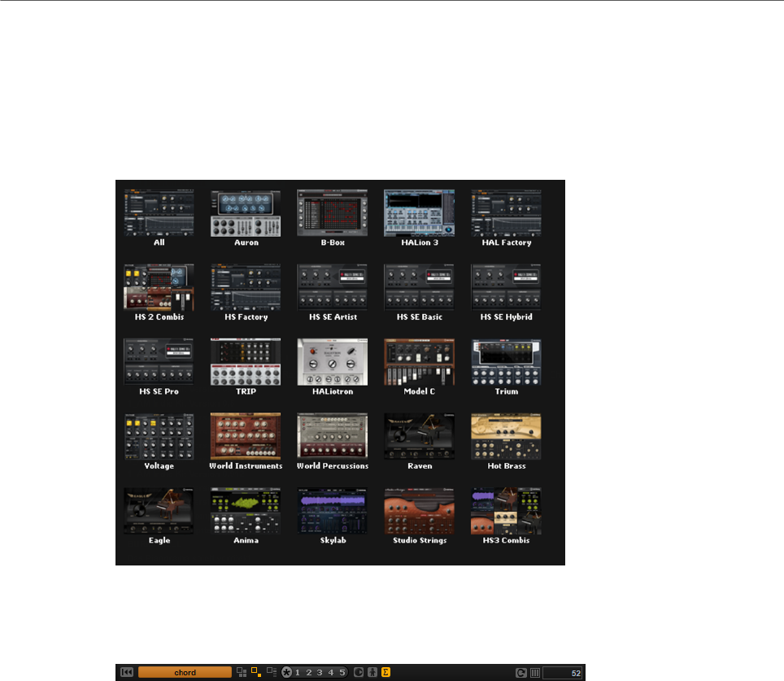Screen dimensions: 784x681
Task: Toggle the factory-content filter icon
Action: click(x=359, y=672)
